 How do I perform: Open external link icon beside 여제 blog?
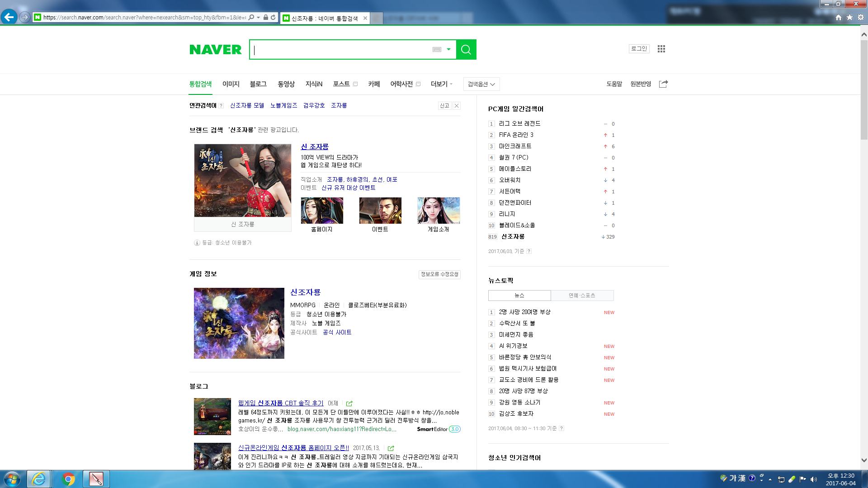click(x=349, y=404)
